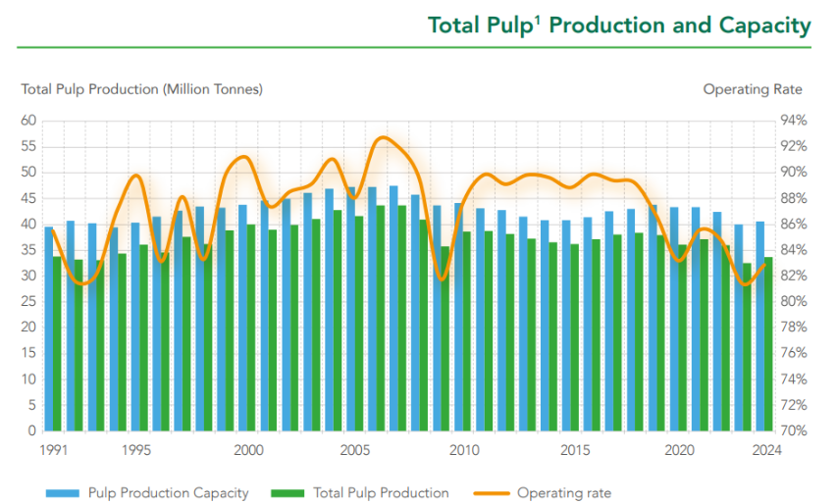Viewport: 837px width, 504px height.
Task: Click the 2024 x-axis label
Action: 767,451
